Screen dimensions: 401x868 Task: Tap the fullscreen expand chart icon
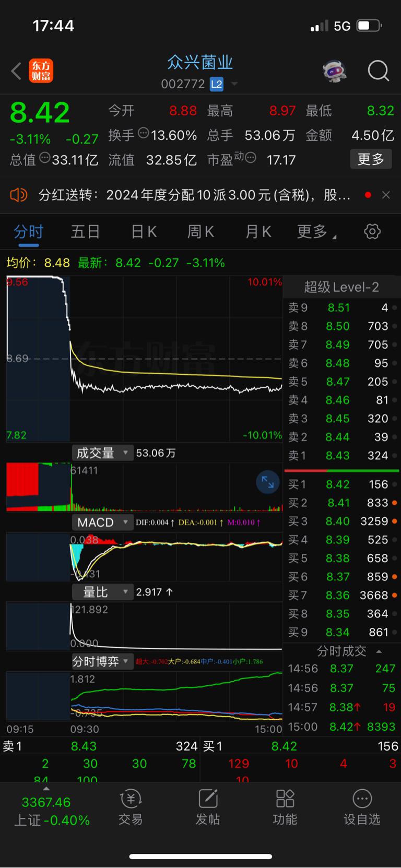point(268,482)
